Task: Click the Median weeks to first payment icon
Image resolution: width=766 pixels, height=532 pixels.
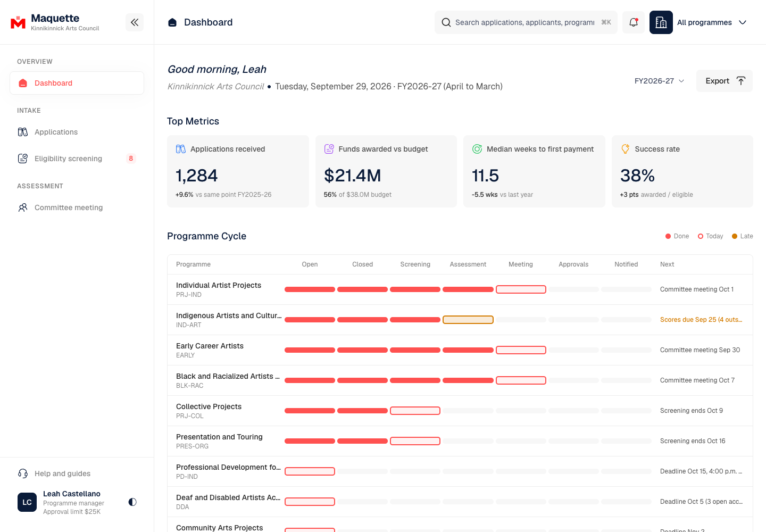Action: point(477,149)
